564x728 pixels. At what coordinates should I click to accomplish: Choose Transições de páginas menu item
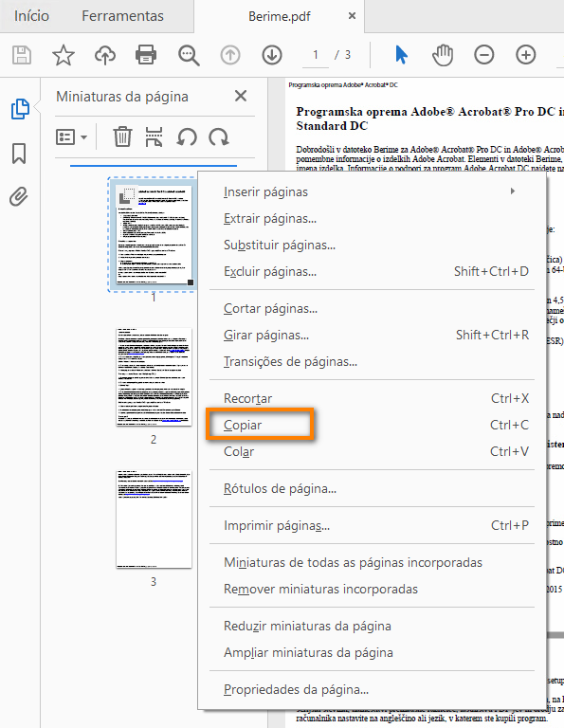click(372, 361)
